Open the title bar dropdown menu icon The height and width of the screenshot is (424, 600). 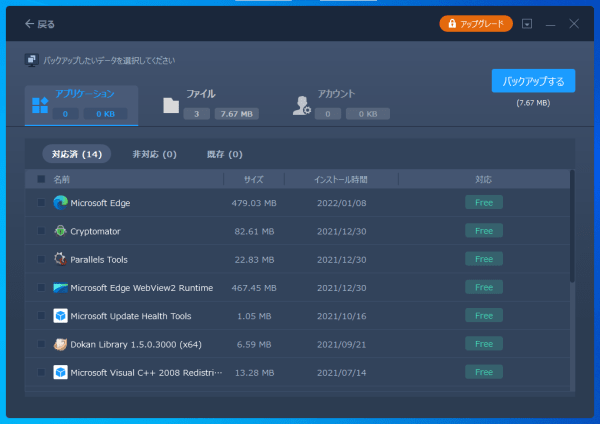coord(527,24)
